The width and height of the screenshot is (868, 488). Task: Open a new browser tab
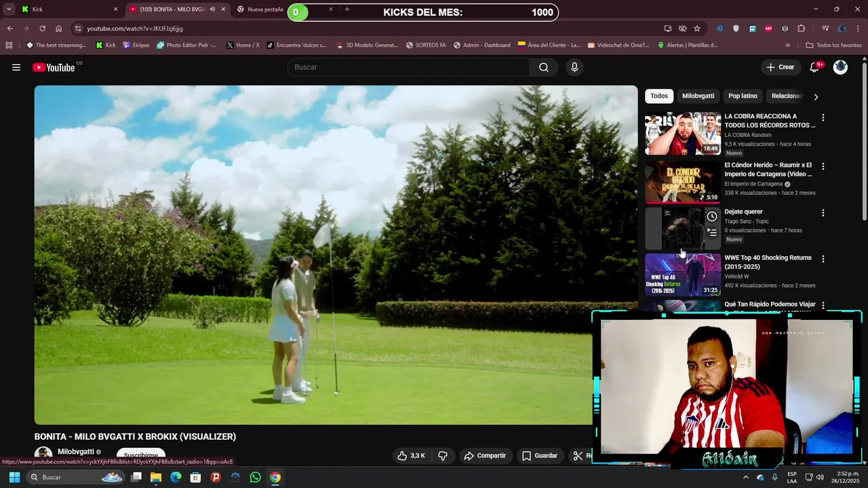pyautogui.click(x=347, y=9)
